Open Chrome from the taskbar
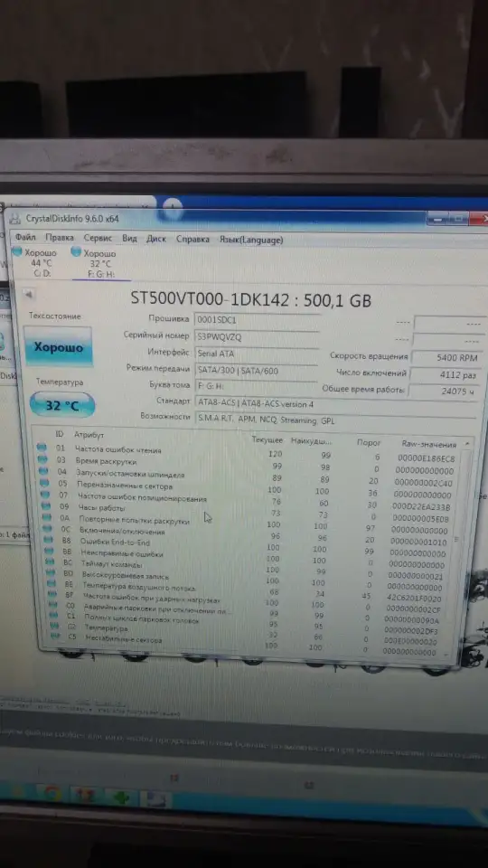The image size is (488, 868). click(x=51, y=794)
